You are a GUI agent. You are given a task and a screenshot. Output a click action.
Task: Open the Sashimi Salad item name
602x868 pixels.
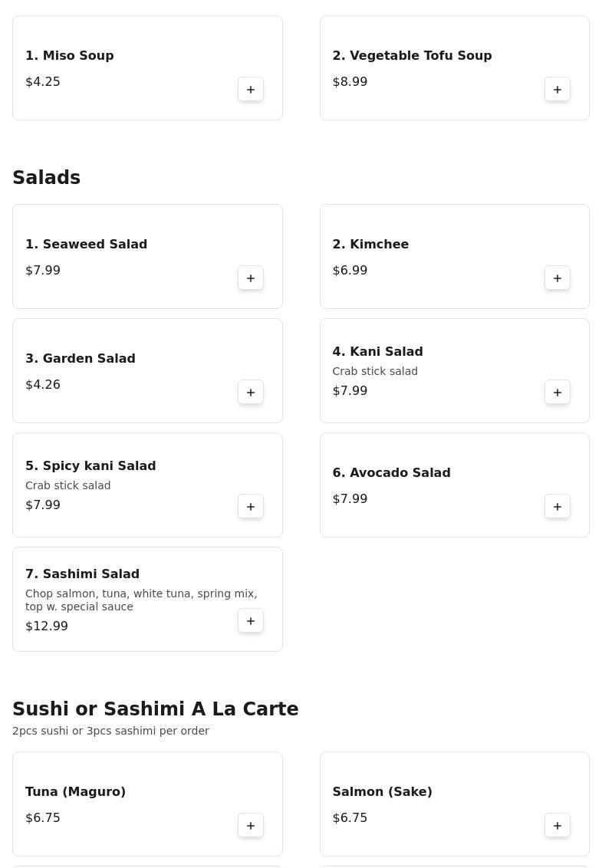pos(82,574)
